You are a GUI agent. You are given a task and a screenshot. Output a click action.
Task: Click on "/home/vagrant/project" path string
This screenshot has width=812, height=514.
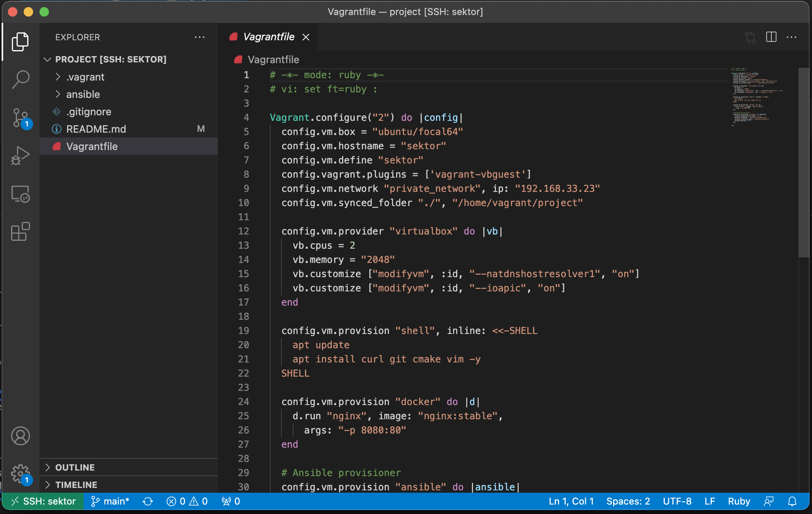click(x=517, y=203)
